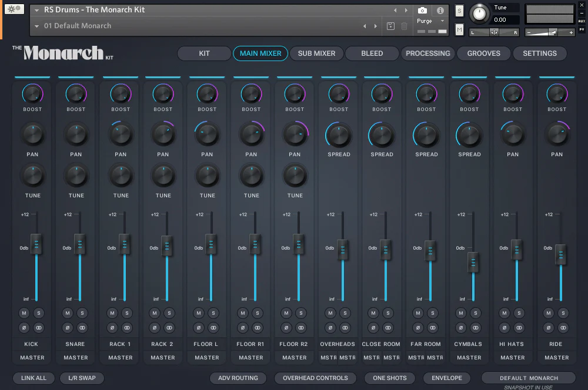Toggle the Kontakt instrument Solo S button
The width and height of the screenshot is (588, 390).
[459, 11]
